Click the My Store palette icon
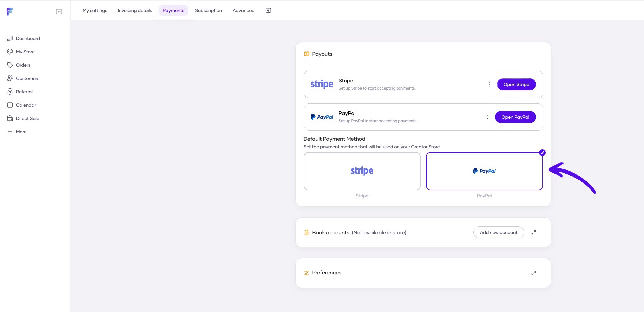 coord(10,52)
